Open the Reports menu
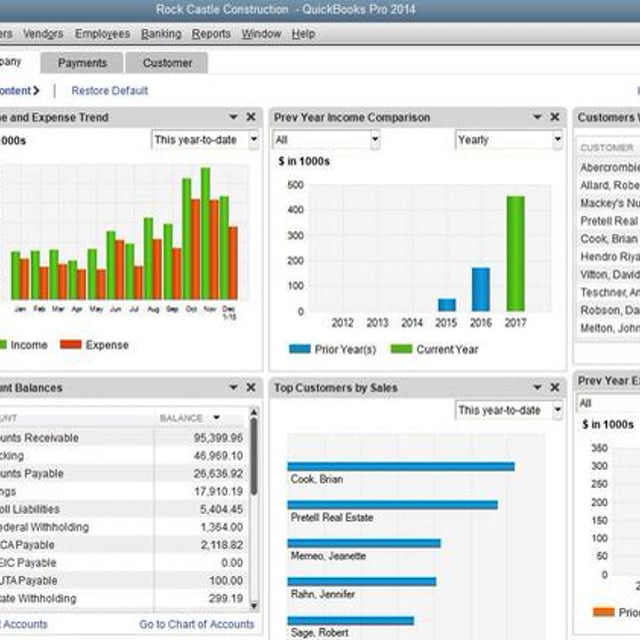Screen dimensions: 640x640 click(x=211, y=33)
